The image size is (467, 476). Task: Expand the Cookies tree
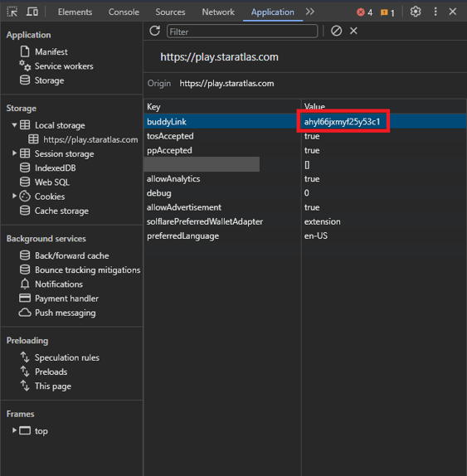(14, 196)
